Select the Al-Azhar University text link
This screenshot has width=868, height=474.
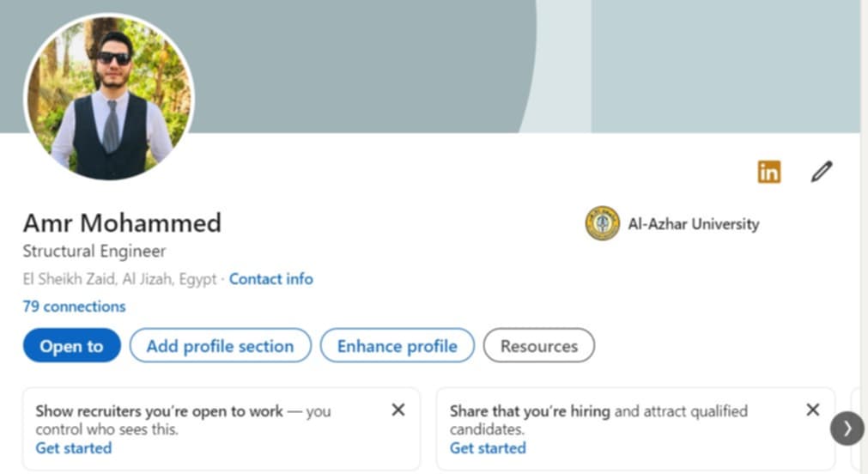coord(694,224)
